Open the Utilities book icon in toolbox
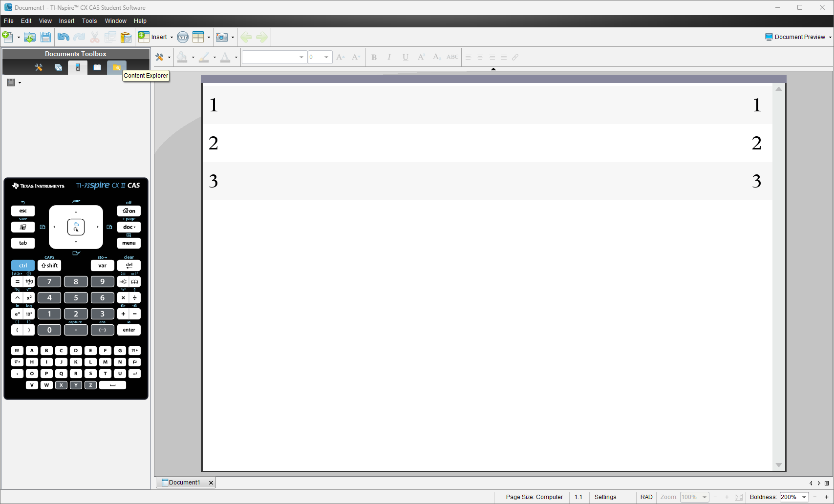 click(x=97, y=67)
